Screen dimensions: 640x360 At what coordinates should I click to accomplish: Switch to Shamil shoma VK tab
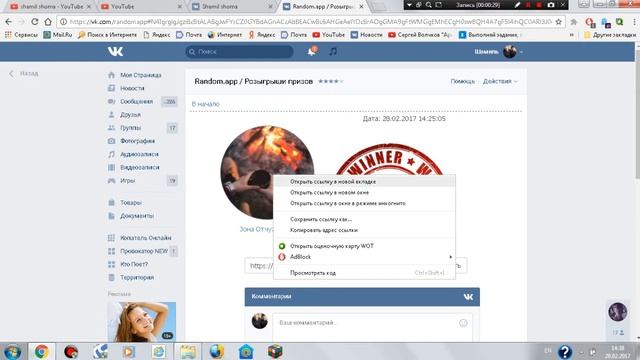[x=232, y=7]
